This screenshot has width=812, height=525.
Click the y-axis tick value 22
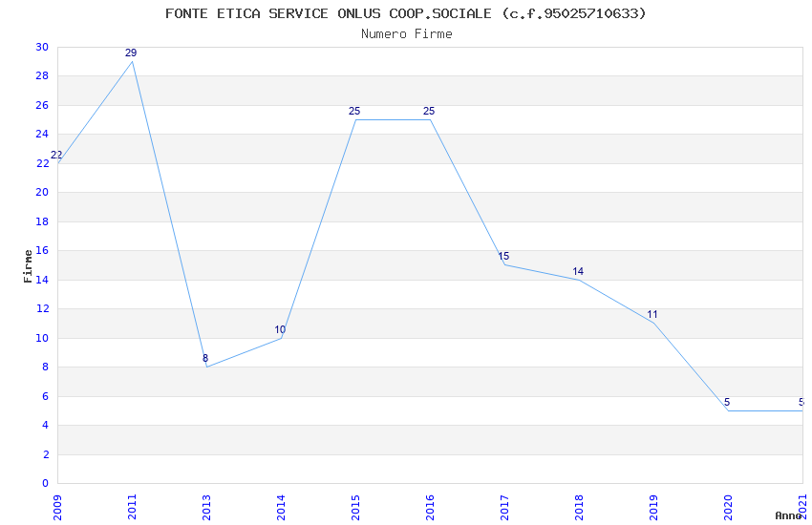[42, 163]
